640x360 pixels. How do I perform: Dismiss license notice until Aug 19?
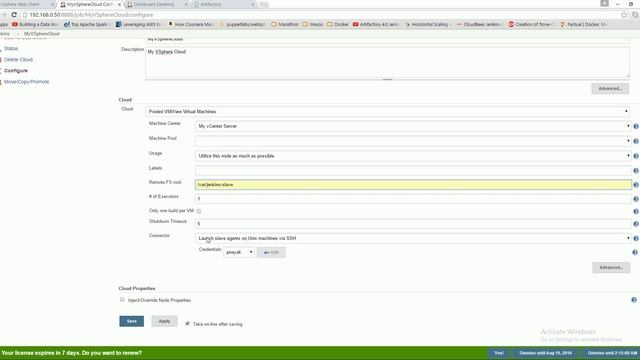tap(545, 353)
